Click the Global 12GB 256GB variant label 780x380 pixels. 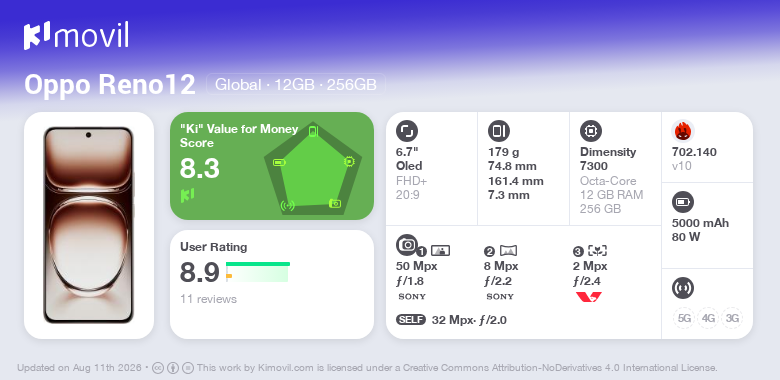[x=296, y=85]
